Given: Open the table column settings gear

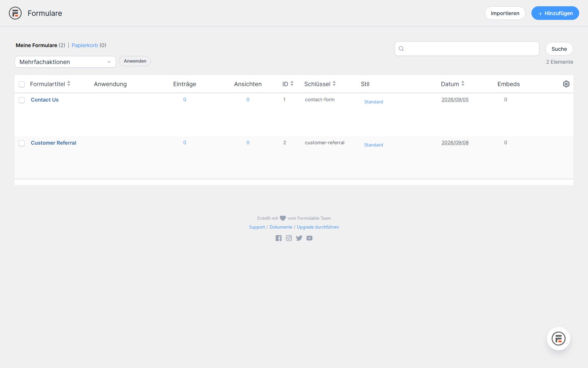Looking at the screenshot, I should tap(566, 84).
